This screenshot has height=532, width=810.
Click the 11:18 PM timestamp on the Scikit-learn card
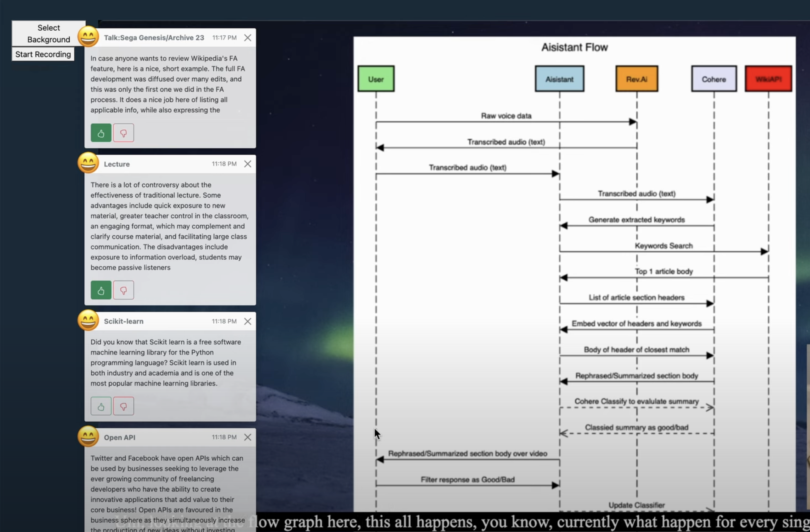224,321
